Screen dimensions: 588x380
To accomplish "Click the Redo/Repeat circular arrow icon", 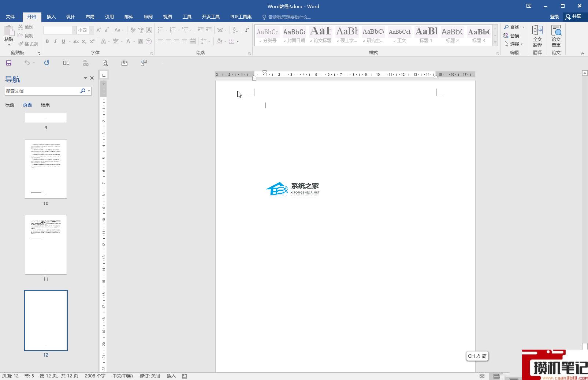I will tap(46, 63).
